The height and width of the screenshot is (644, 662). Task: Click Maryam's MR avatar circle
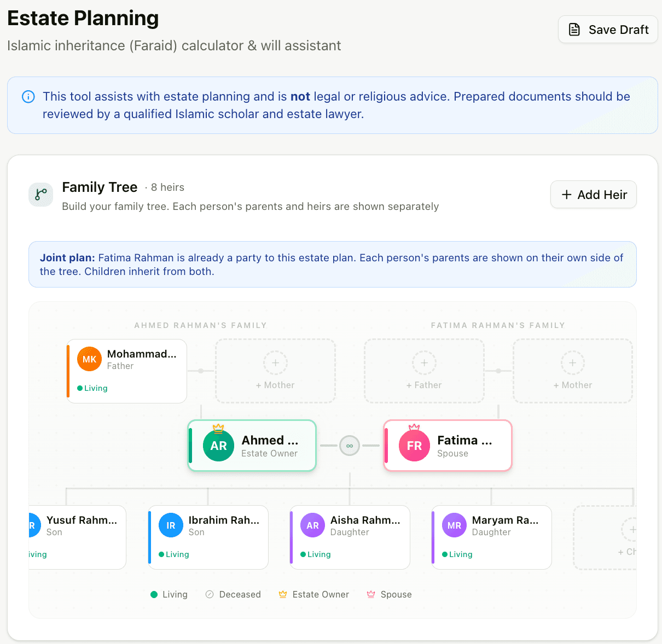[454, 525]
